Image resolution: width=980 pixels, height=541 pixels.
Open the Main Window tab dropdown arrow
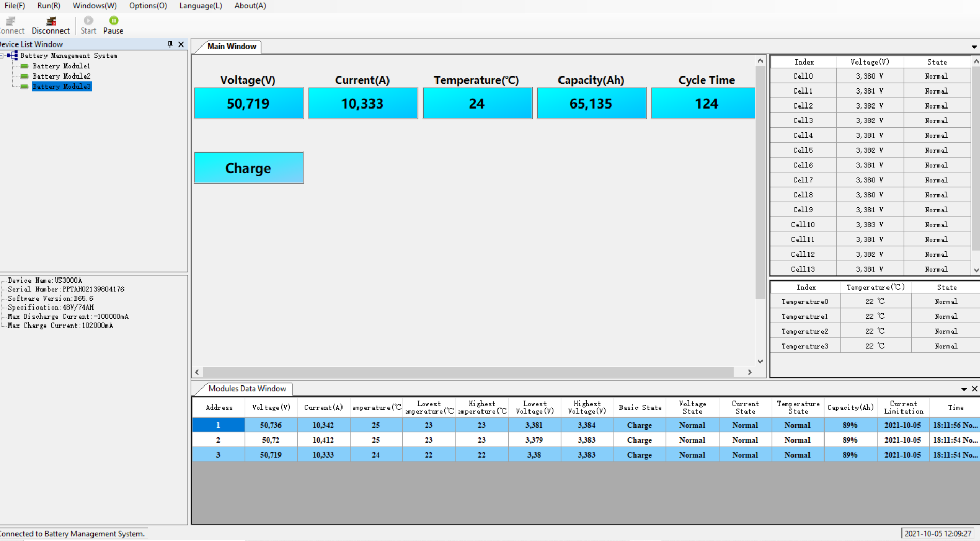point(974,47)
